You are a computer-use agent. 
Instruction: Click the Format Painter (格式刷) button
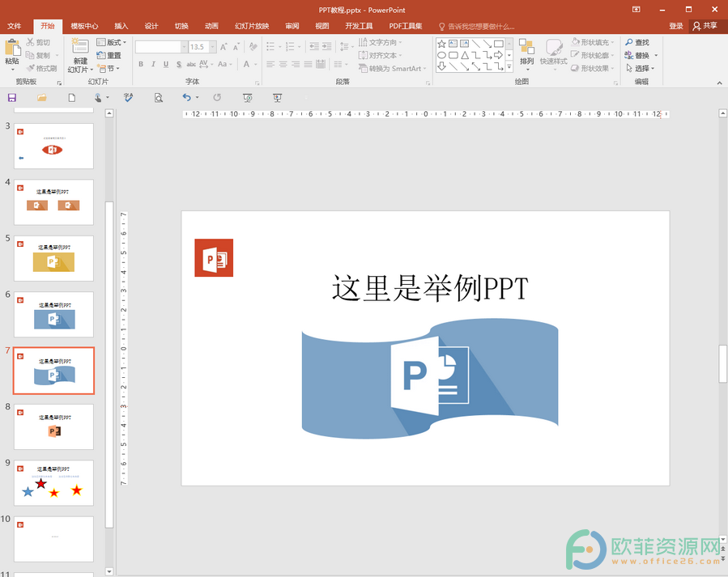[x=42, y=68]
